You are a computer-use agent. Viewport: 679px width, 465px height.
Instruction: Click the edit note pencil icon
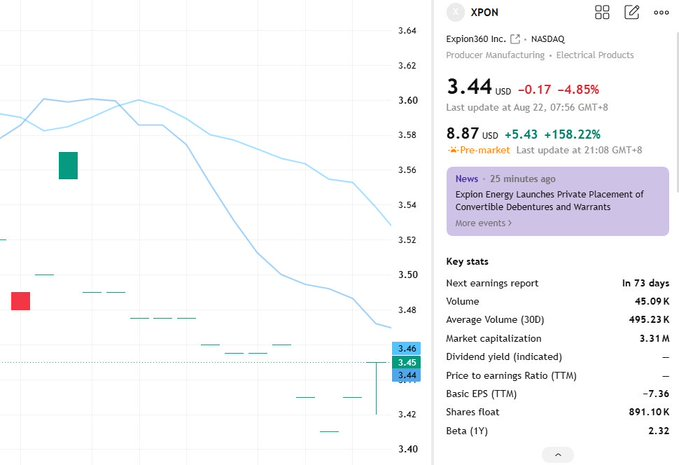click(632, 12)
